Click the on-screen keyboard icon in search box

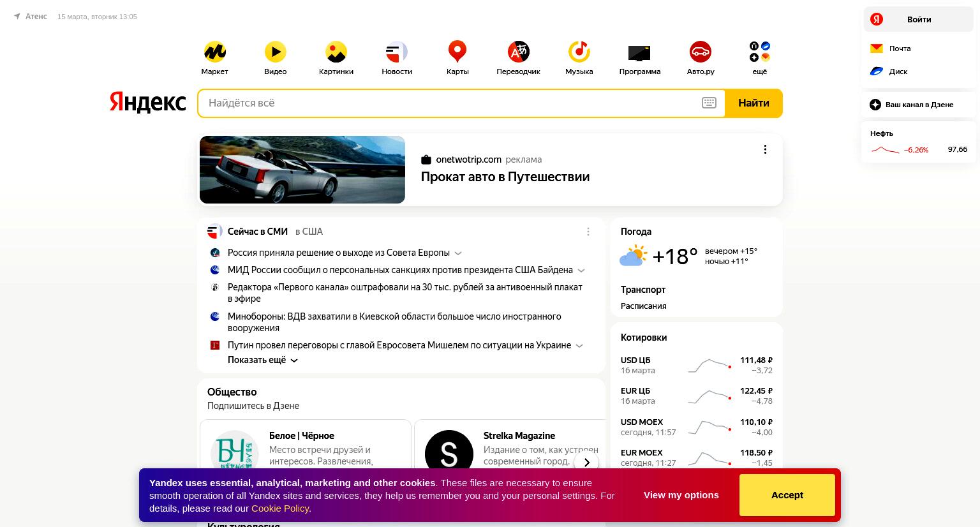709,103
